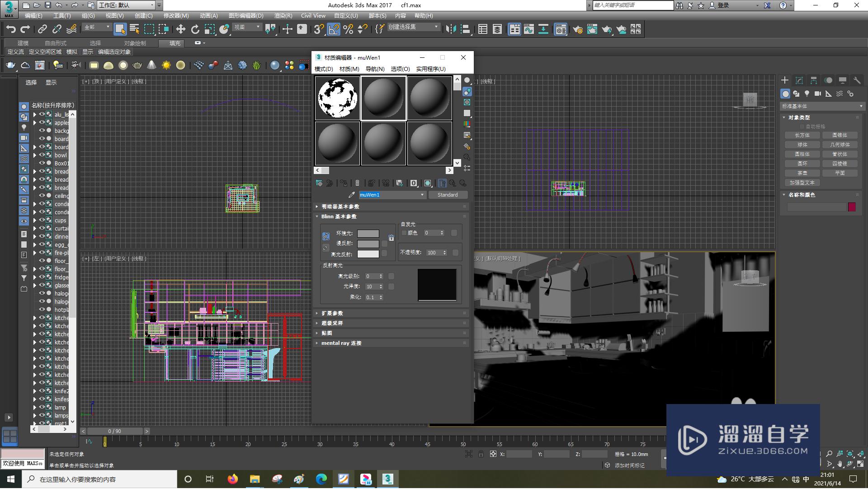The width and height of the screenshot is (868, 489).
Task: Click 环境光 ambient color swatch
Action: [x=368, y=233]
